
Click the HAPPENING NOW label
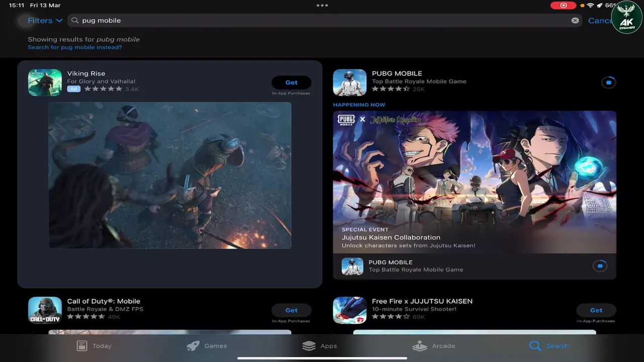(x=359, y=105)
